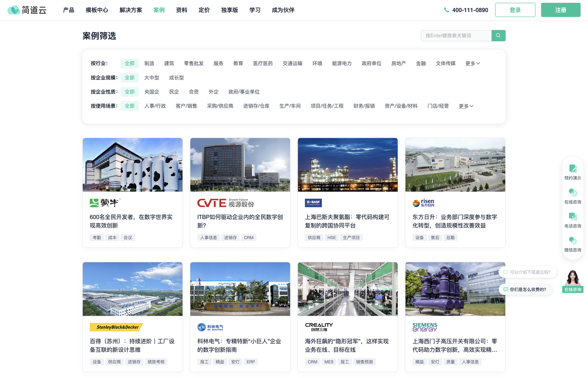
Task: Click the BASF logo
Action: (313, 203)
